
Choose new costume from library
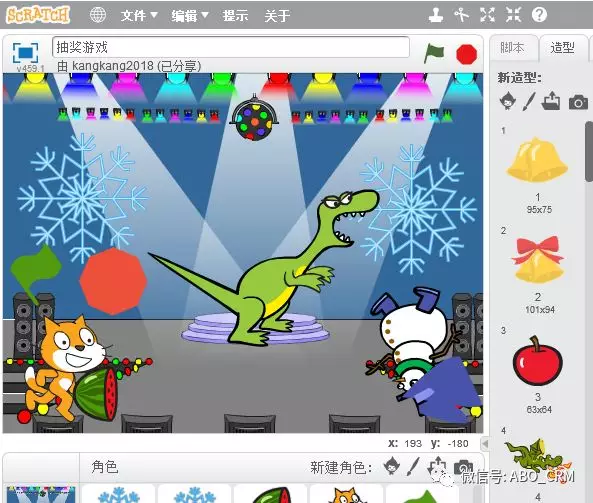tap(508, 101)
